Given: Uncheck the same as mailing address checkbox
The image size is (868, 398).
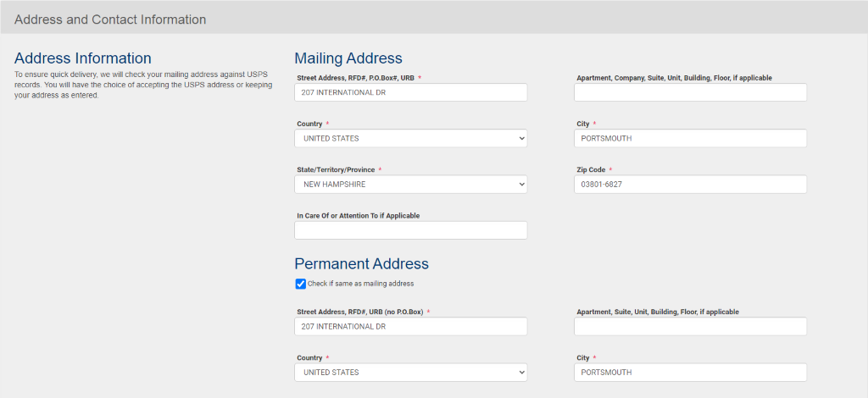Looking at the screenshot, I should pyautogui.click(x=301, y=284).
